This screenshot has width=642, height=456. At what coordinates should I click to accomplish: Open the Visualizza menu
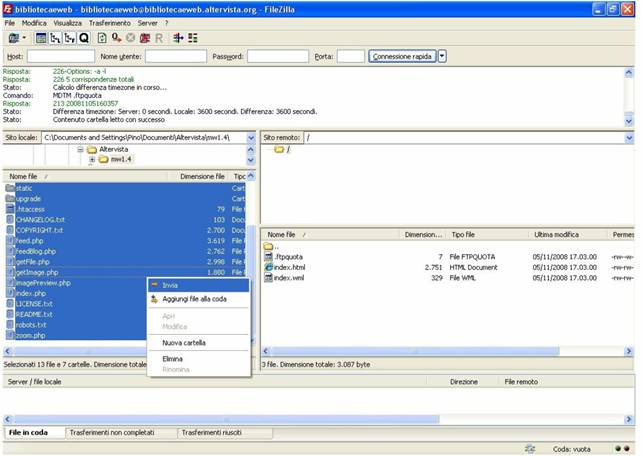tap(68, 23)
